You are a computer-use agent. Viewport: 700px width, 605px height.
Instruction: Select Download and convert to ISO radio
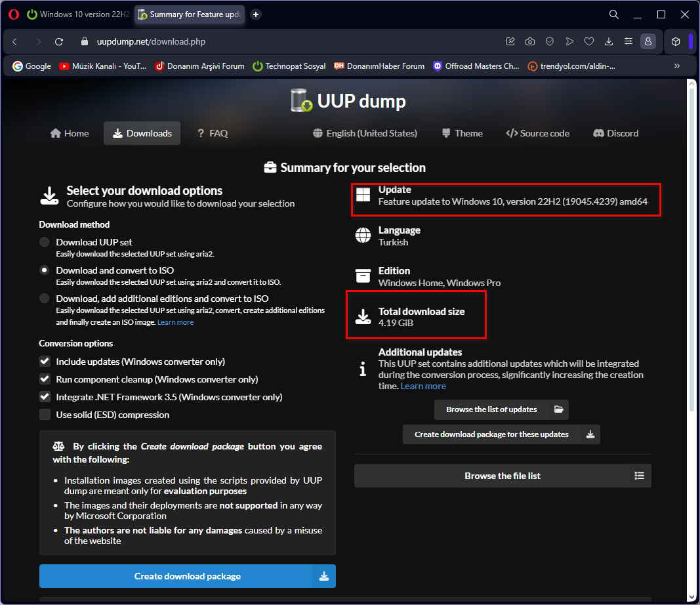coord(44,270)
